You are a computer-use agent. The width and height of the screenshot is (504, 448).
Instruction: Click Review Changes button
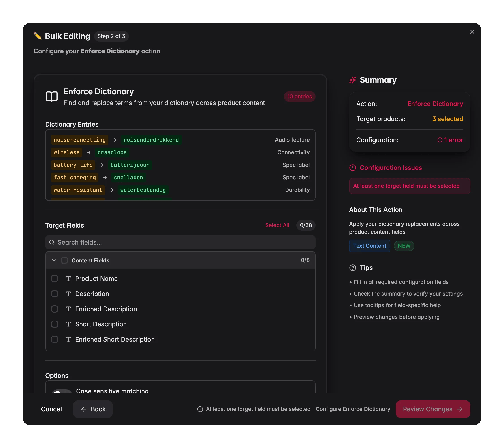pyautogui.click(x=433, y=409)
